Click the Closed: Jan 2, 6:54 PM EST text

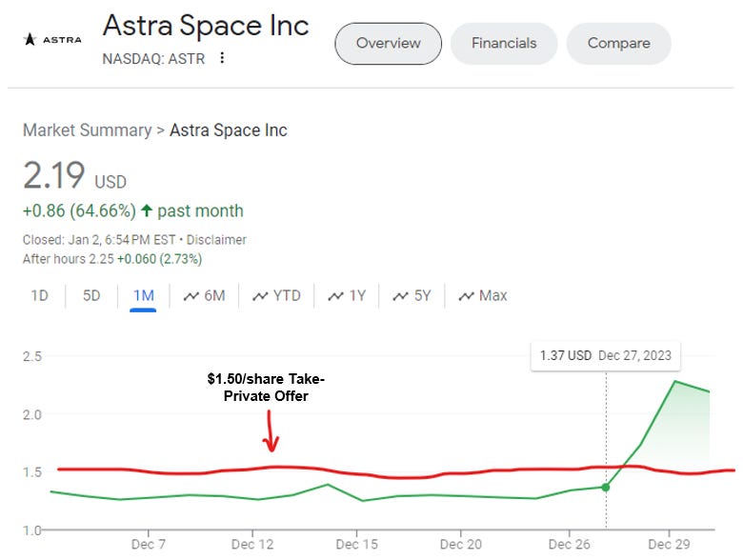pos(99,240)
